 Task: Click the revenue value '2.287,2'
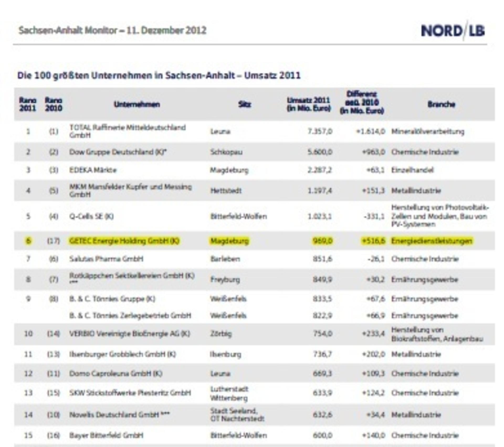tap(320, 170)
